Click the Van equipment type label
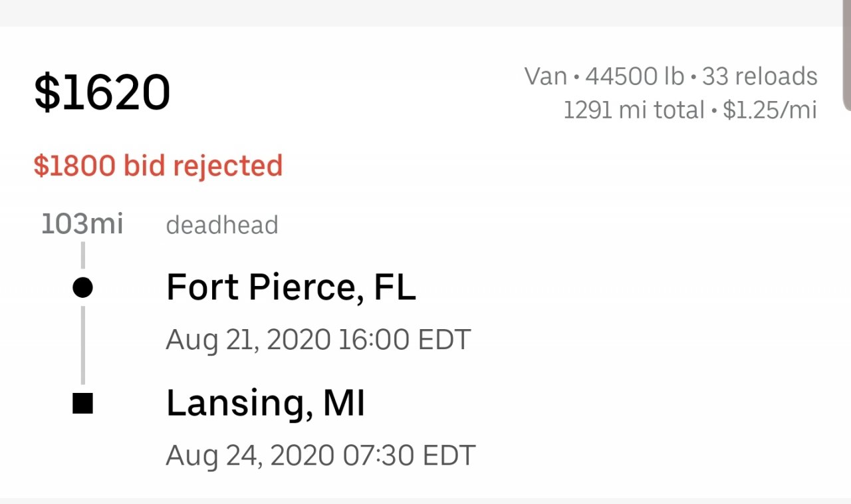851x504 pixels. coord(546,76)
